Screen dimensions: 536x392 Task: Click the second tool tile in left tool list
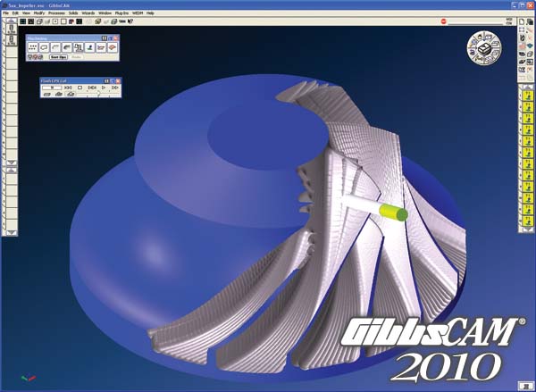pyautogui.click(x=12, y=40)
